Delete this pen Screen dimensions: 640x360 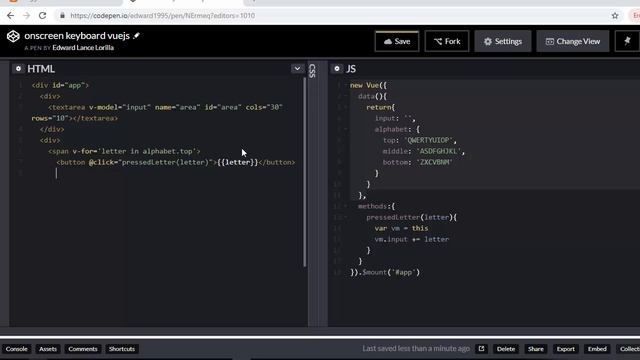click(506, 349)
